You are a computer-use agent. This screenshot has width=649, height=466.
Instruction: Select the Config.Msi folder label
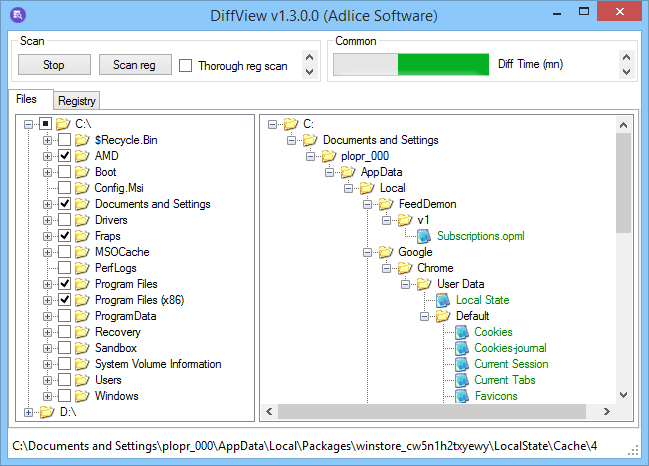(x=119, y=188)
